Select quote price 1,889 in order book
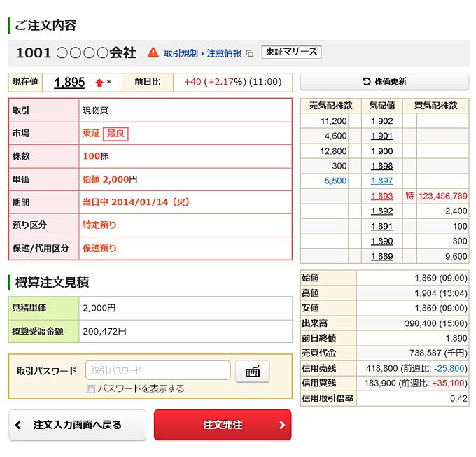The image size is (476, 457). pyautogui.click(x=381, y=256)
